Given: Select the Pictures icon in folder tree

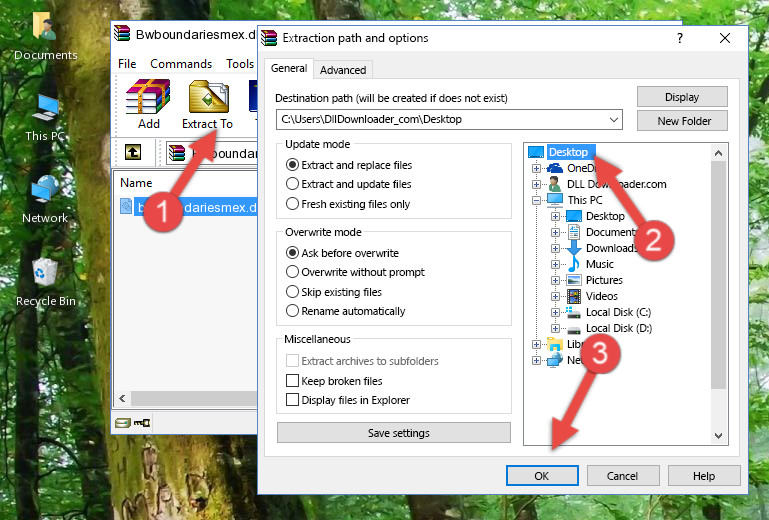Looking at the screenshot, I should (573, 280).
